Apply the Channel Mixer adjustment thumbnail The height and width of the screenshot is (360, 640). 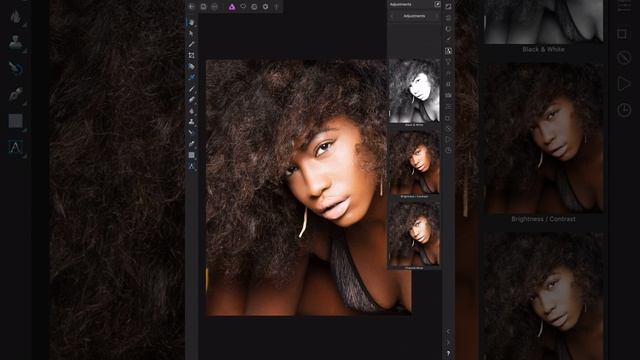coord(414,233)
